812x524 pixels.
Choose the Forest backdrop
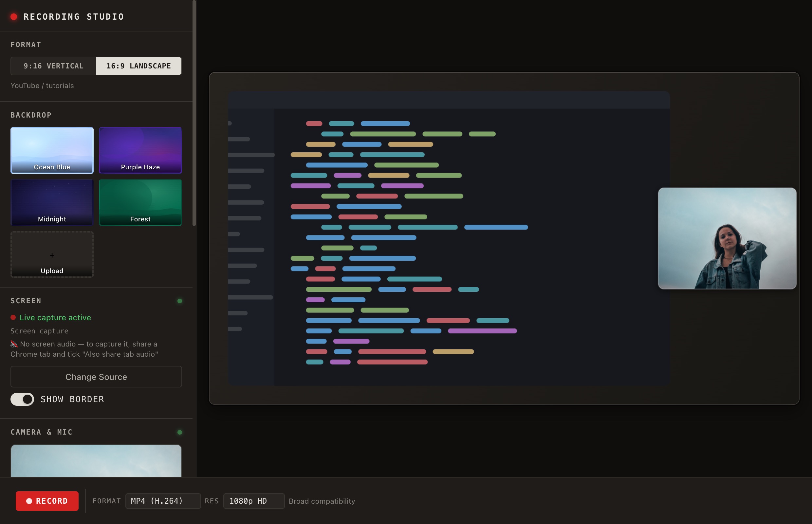pyautogui.click(x=140, y=202)
